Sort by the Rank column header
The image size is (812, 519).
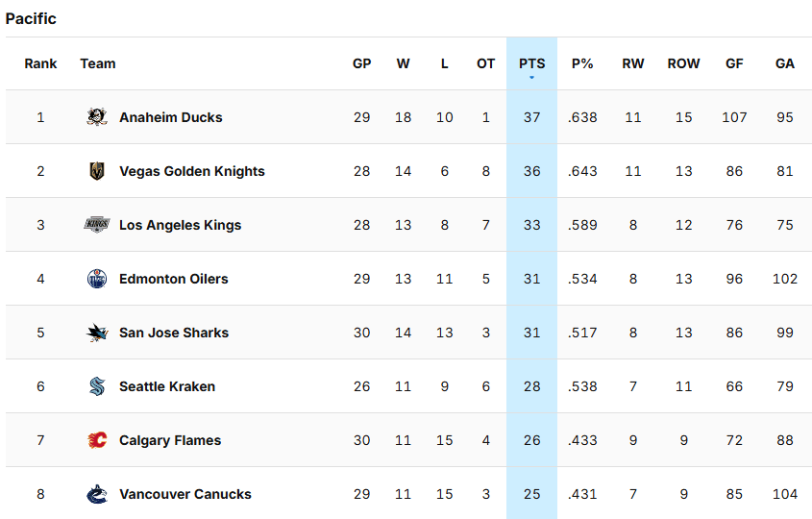(40, 63)
